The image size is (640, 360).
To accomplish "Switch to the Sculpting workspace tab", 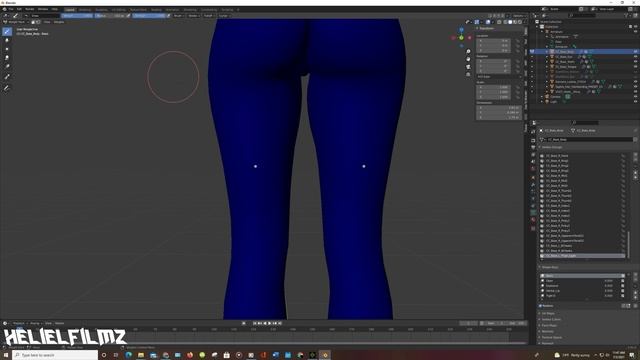I will pyautogui.click(x=102, y=9).
